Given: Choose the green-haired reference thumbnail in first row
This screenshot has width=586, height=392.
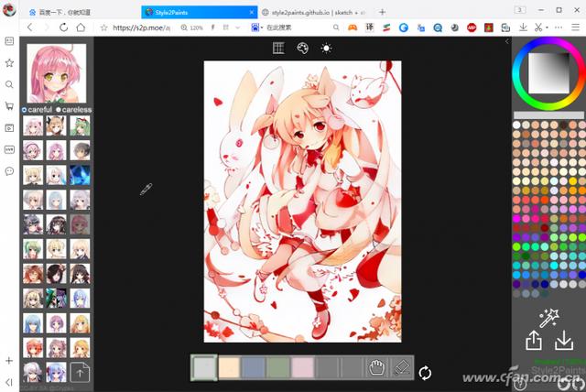Looking at the screenshot, I should (80, 125).
